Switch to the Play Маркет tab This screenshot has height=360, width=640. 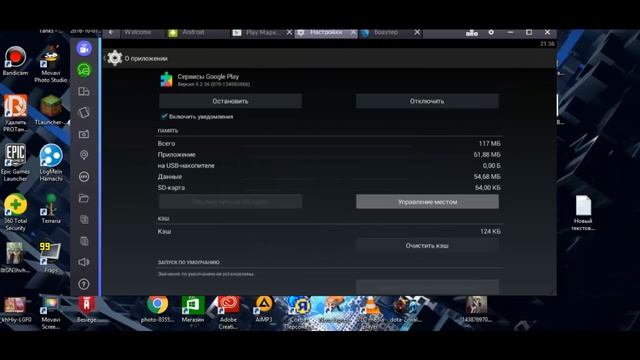click(x=262, y=32)
